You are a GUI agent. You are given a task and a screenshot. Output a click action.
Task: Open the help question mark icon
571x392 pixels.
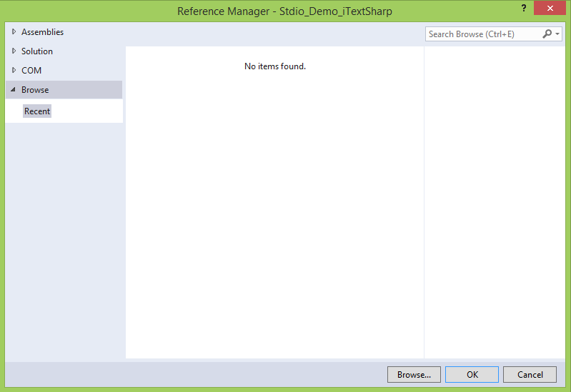click(x=524, y=8)
